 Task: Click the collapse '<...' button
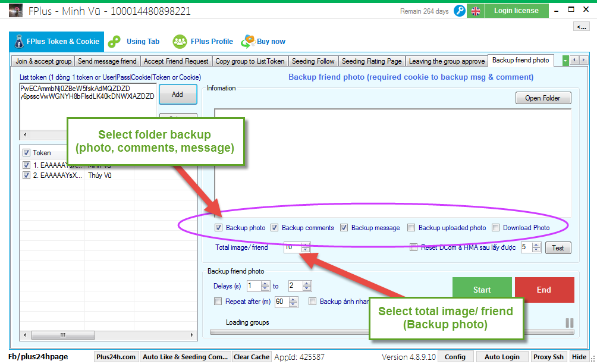coord(582,26)
